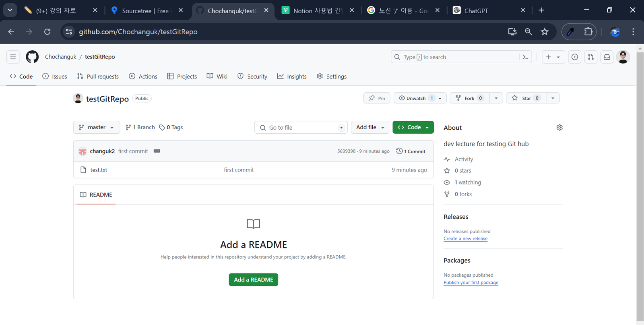This screenshot has height=325, width=644.
Task: Open the Chrome extensions puzzle icon
Action: point(588,32)
